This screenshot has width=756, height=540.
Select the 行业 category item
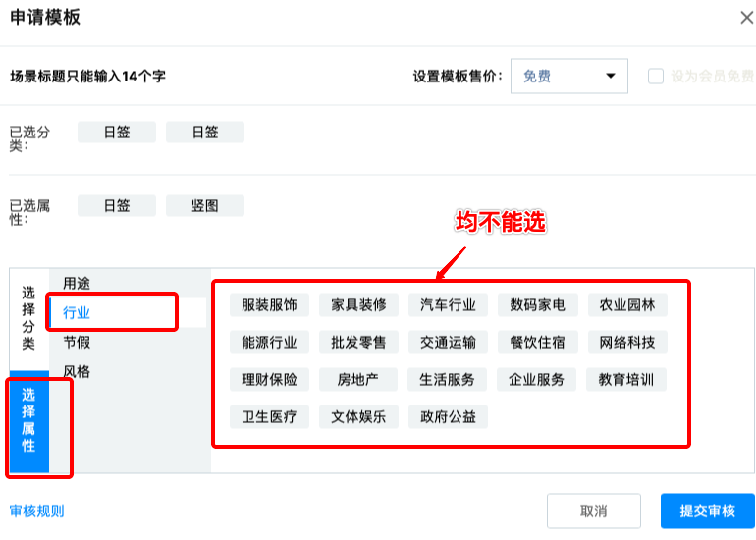[x=77, y=312]
